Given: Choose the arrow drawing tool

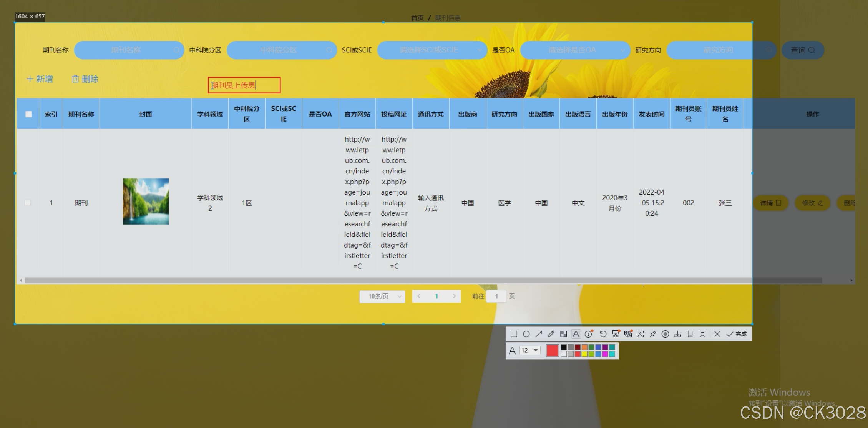Looking at the screenshot, I should [539, 334].
